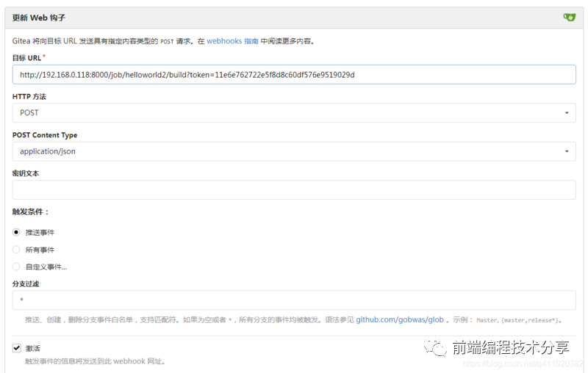Click the HTTP method dropdown arrow
The image size is (588, 373).
coord(567,113)
